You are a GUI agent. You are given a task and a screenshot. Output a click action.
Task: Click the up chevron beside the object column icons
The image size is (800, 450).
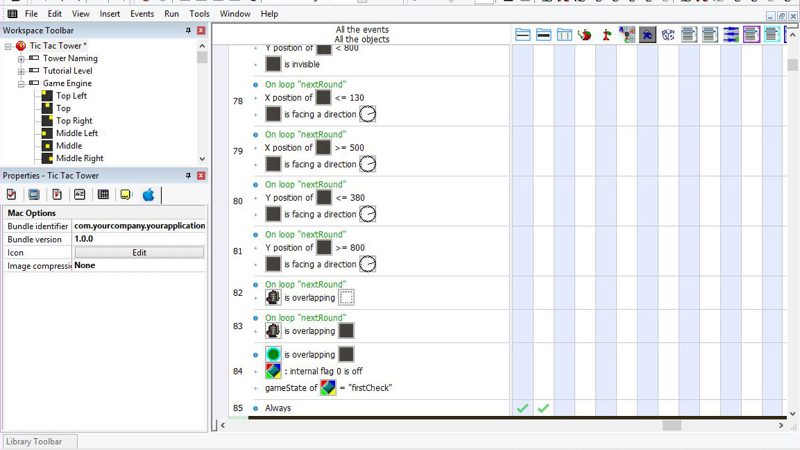[792, 35]
